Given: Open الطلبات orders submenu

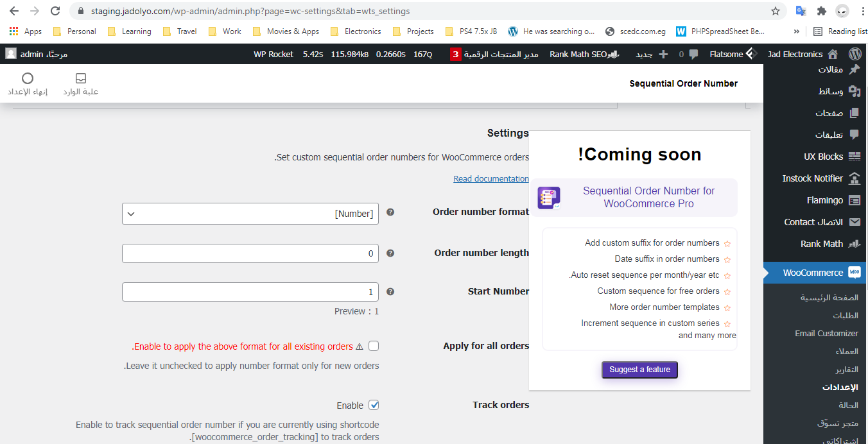Looking at the screenshot, I should [846, 316].
